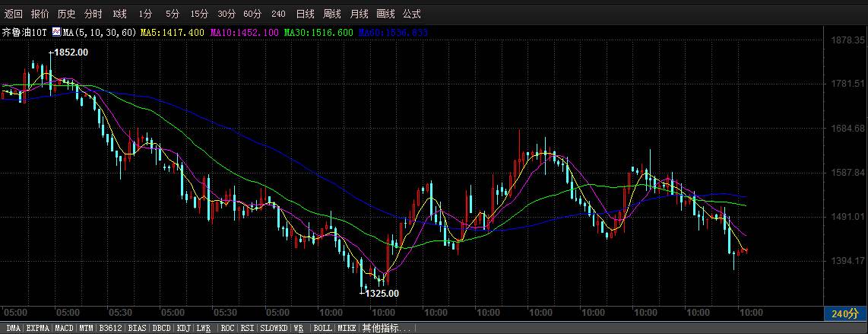This screenshot has width=868, height=334.
Task: Select 周线 (weekly) chart period
Action: coord(331,14)
